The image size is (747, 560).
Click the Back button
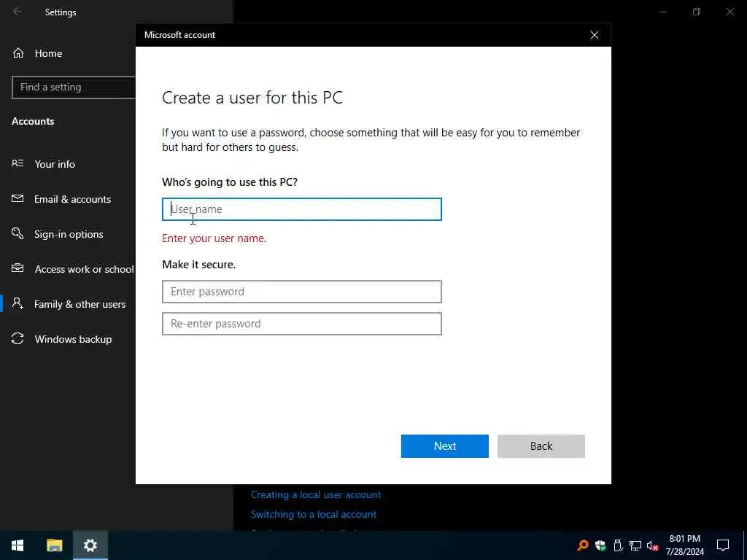pos(541,446)
